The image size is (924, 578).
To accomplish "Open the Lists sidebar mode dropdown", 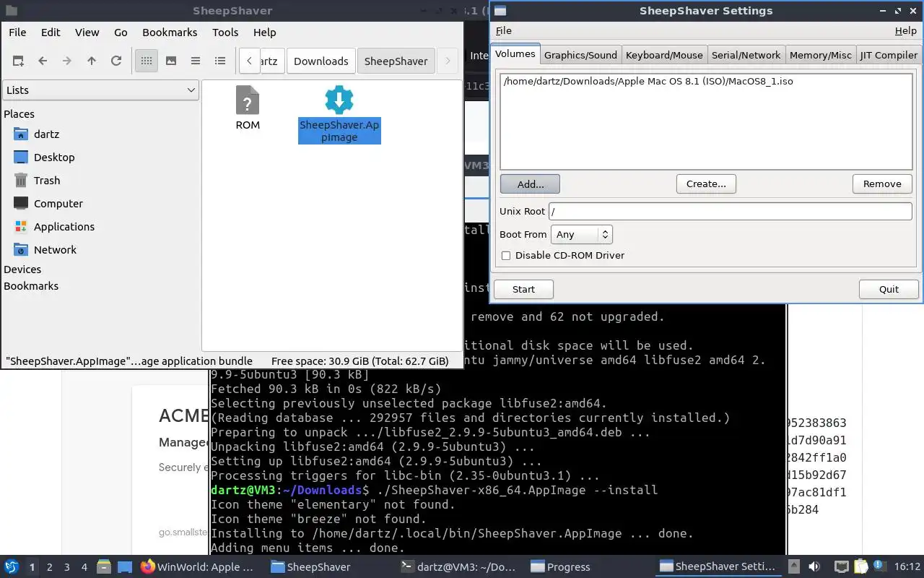I will click(x=100, y=90).
